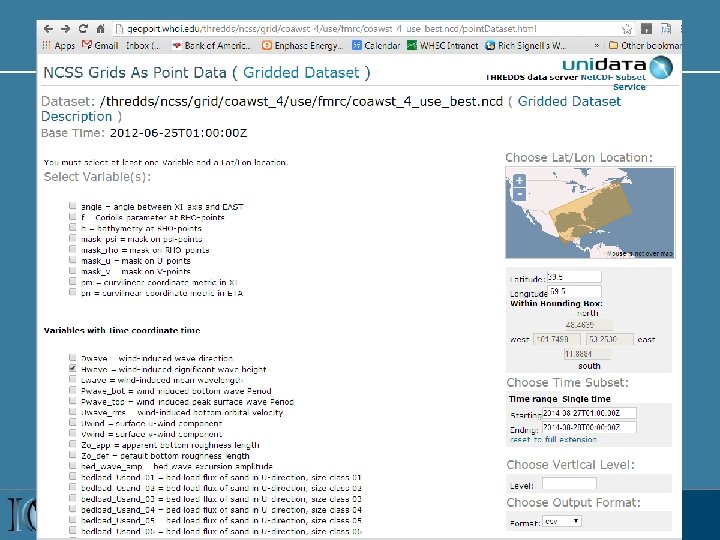Click the Starting time field
This screenshot has width=720, height=540.
coord(589,413)
